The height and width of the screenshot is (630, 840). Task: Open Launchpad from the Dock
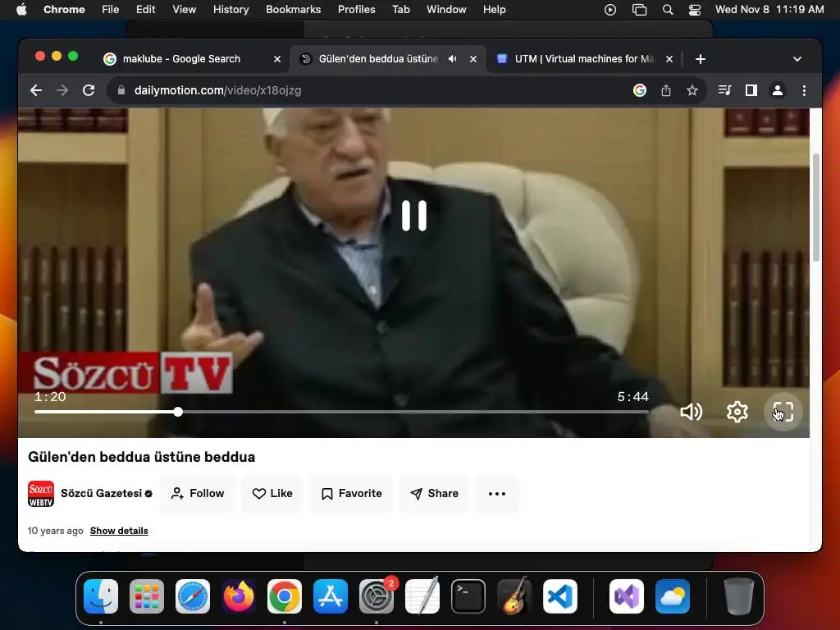pos(147,596)
